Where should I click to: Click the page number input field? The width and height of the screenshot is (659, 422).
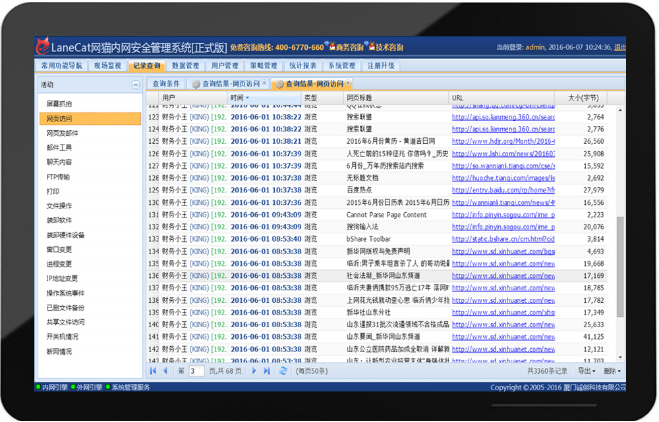click(x=196, y=371)
